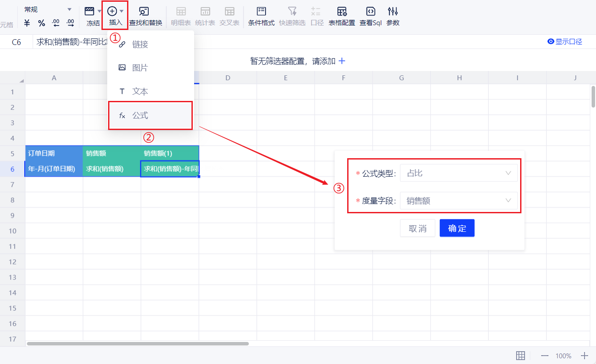Open the measure field dropdown
The width and height of the screenshot is (596, 364).
(458, 201)
